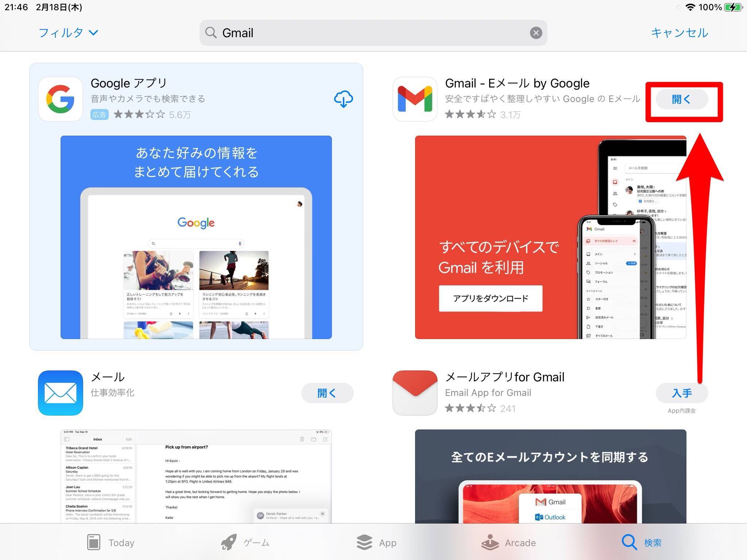Tap the blue メール app icon

coord(61,393)
